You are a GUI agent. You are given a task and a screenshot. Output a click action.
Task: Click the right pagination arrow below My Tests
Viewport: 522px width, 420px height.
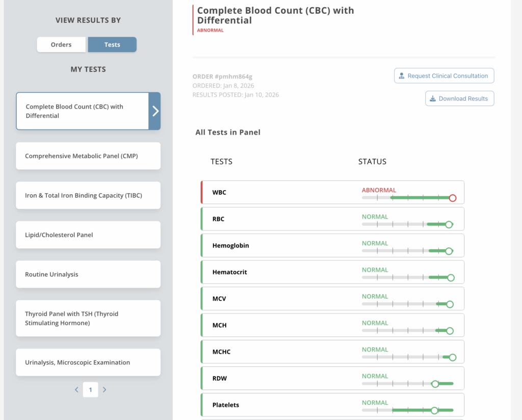[x=105, y=389]
